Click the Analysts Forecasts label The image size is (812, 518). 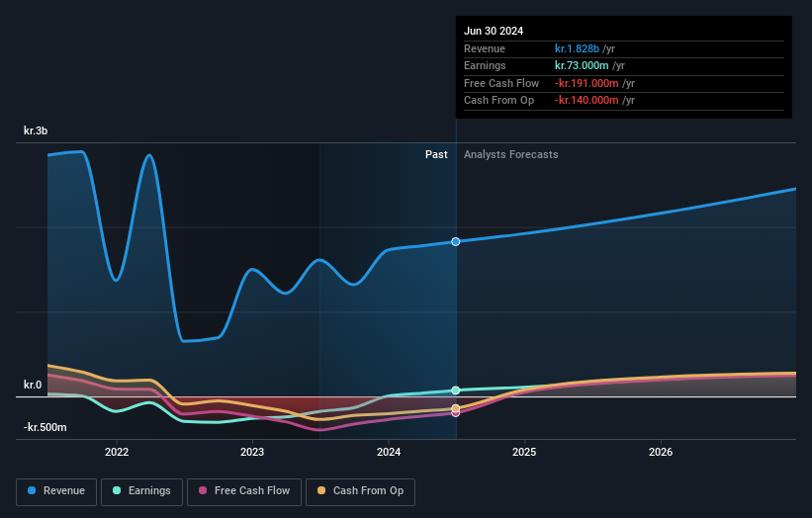click(x=510, y=154)
